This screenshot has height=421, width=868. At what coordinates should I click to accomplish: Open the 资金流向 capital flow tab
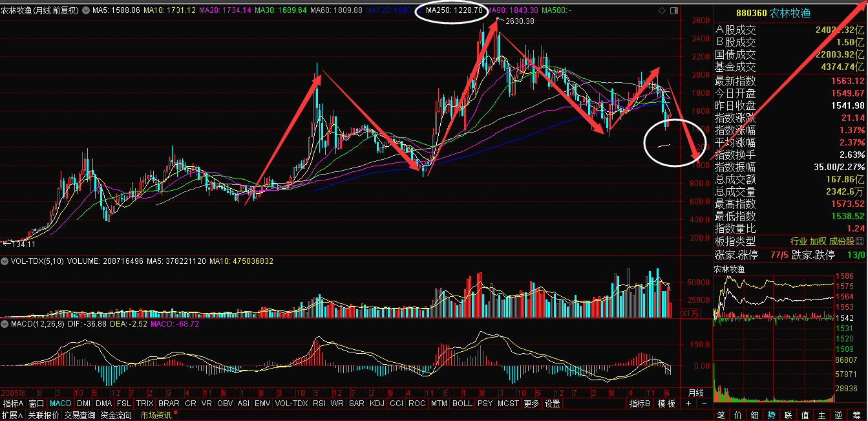coord(116,415)
